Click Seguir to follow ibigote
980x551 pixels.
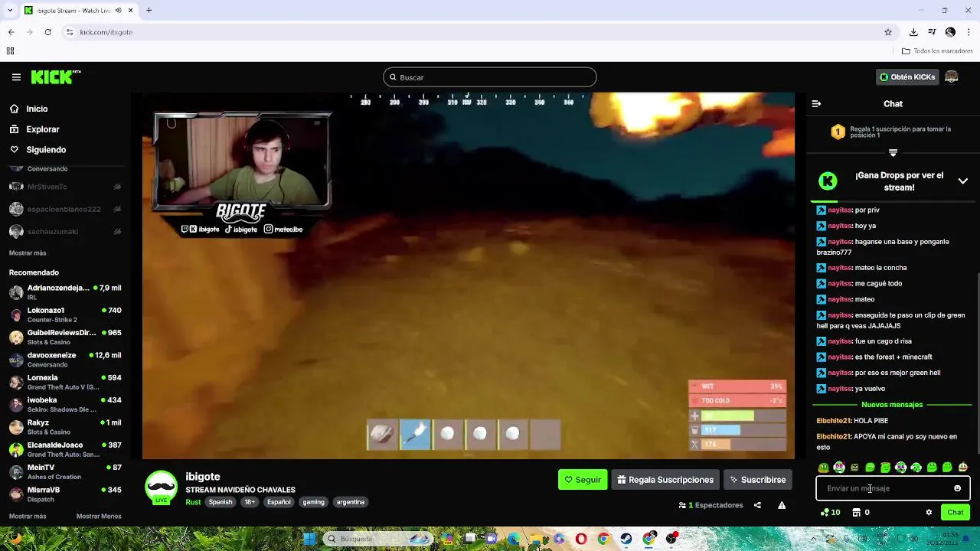coord(583,480)
